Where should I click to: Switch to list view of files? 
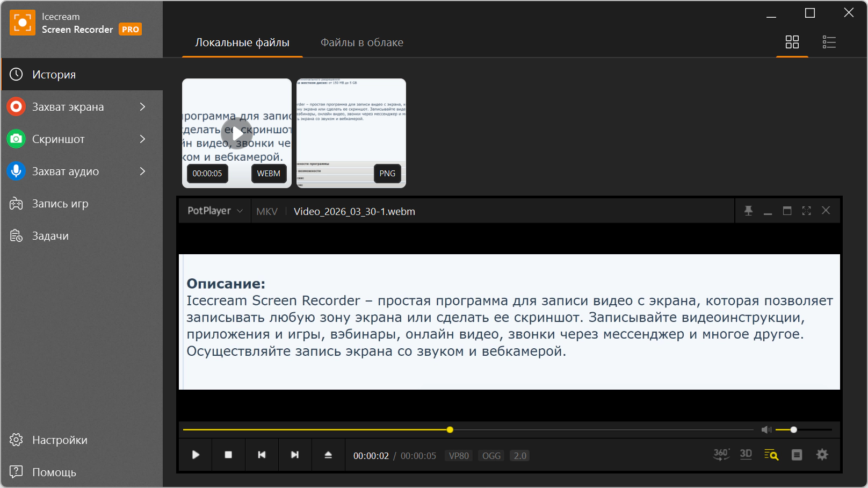point(829,42)
